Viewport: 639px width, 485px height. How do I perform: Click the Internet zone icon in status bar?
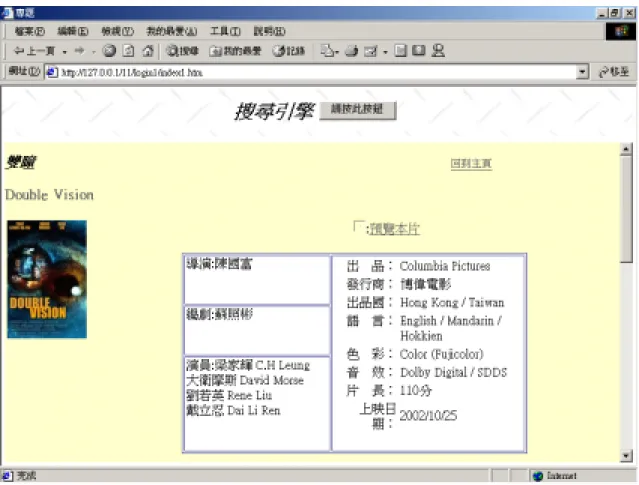(538, 476)
